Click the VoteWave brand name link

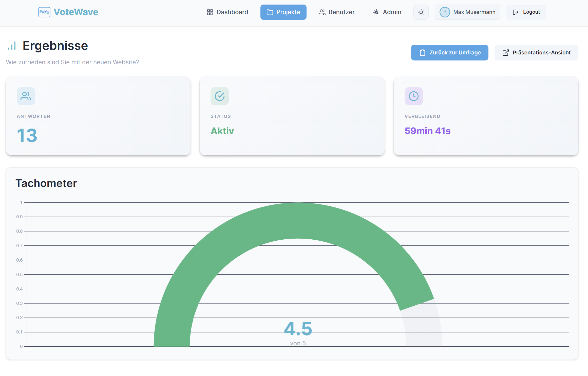coord(76,12)
